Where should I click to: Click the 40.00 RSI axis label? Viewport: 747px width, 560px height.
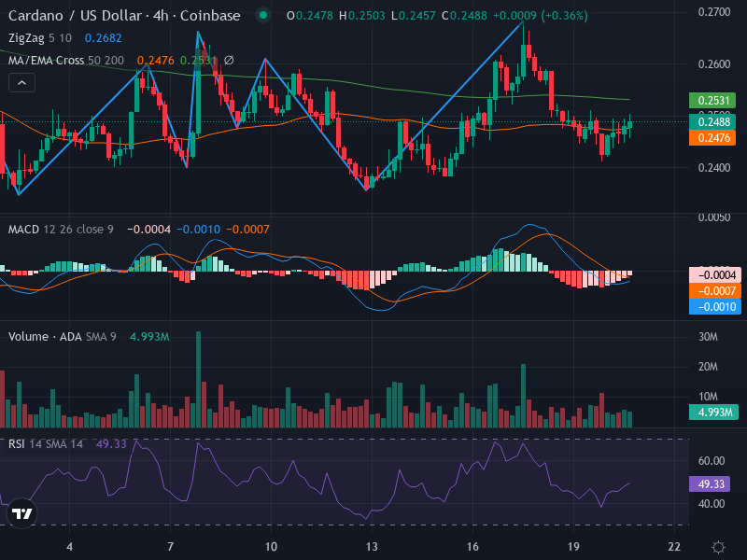712,504
